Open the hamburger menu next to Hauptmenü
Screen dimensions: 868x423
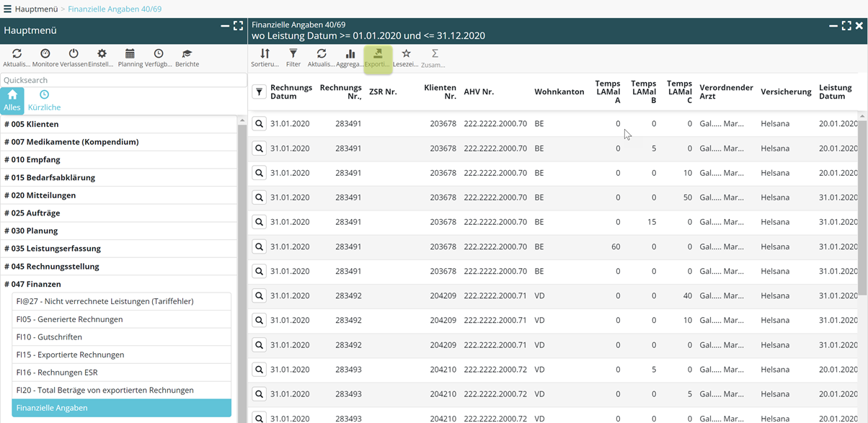tap(7, 9)
